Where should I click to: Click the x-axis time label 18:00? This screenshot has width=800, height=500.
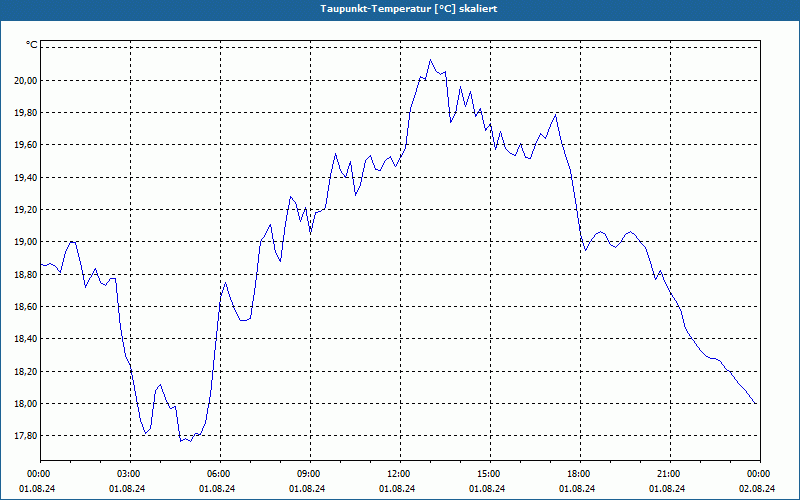point(580,474)
